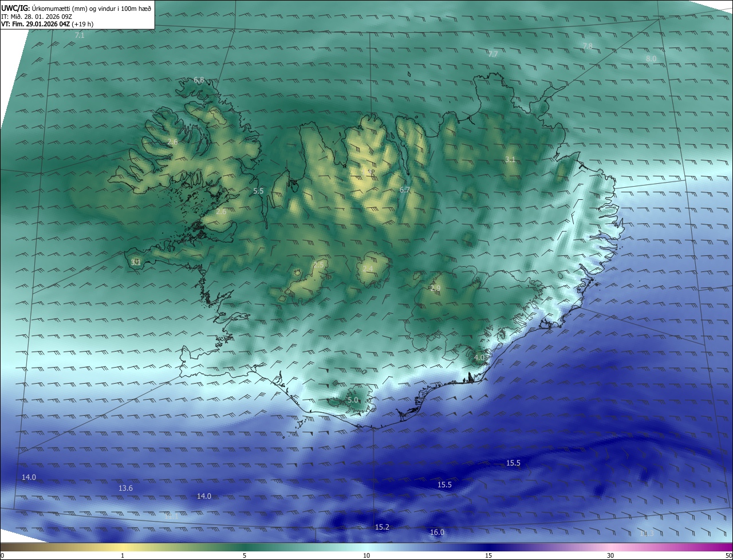Click the title line starting 'UWC/IG: Úrkomumætti'
Viewport: 733px width, 560px height.
76,8
